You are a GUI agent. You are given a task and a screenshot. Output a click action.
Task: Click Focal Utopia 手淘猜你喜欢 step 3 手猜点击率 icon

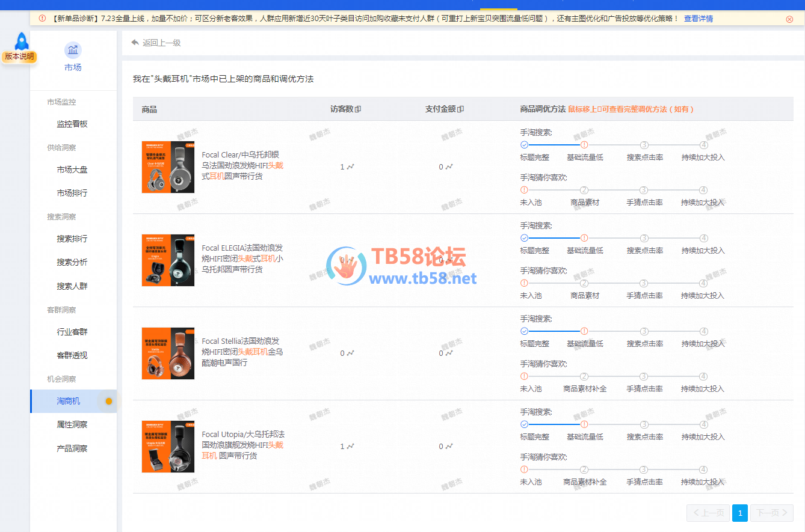pyautogui.click(x=644, y=469)
